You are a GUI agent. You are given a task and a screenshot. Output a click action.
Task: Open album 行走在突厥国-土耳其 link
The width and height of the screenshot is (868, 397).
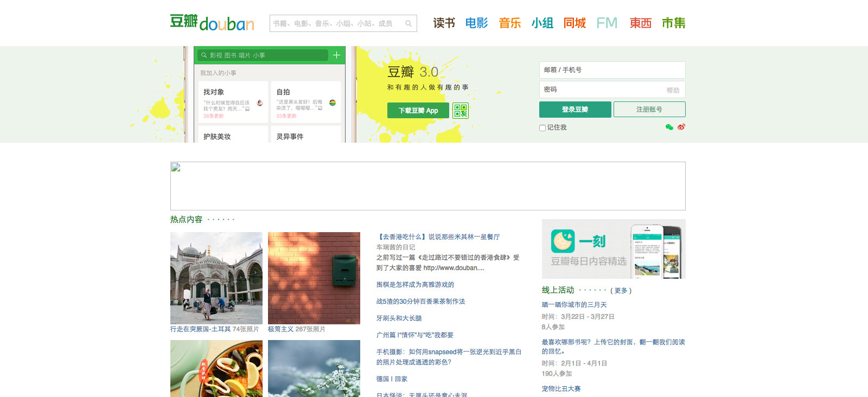point(201,329)
